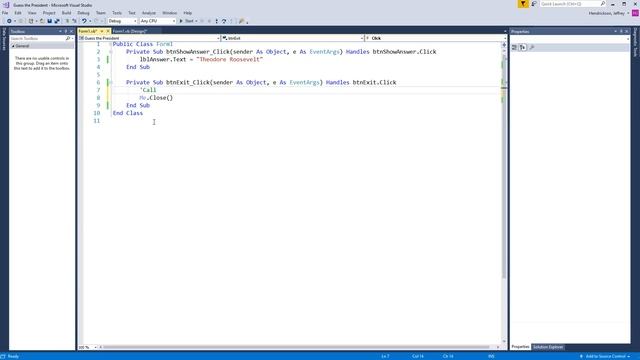Close the Form1.vb tab

[x=108, y=31]
